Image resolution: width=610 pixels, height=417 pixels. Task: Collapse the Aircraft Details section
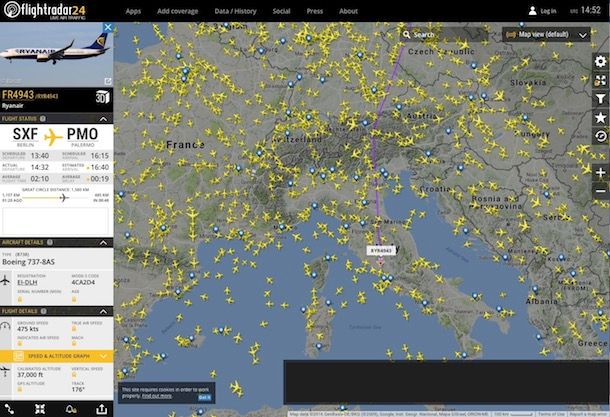103,242
